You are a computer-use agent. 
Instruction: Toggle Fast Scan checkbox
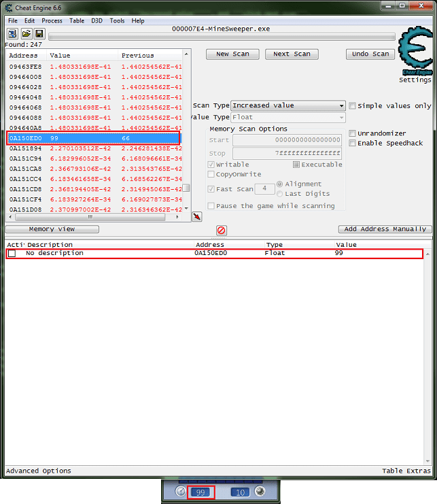coord(211,189)
